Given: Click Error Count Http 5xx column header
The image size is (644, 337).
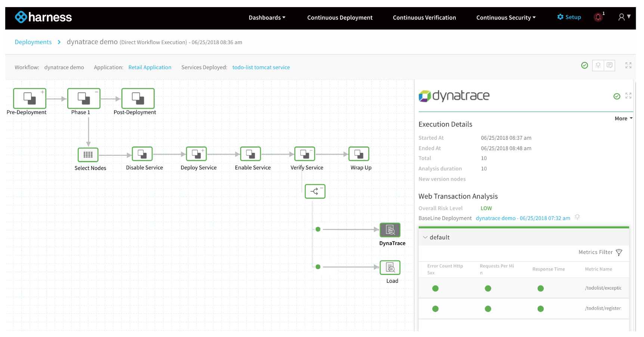Looking at the screenshot, I should [x=445, y=269].
